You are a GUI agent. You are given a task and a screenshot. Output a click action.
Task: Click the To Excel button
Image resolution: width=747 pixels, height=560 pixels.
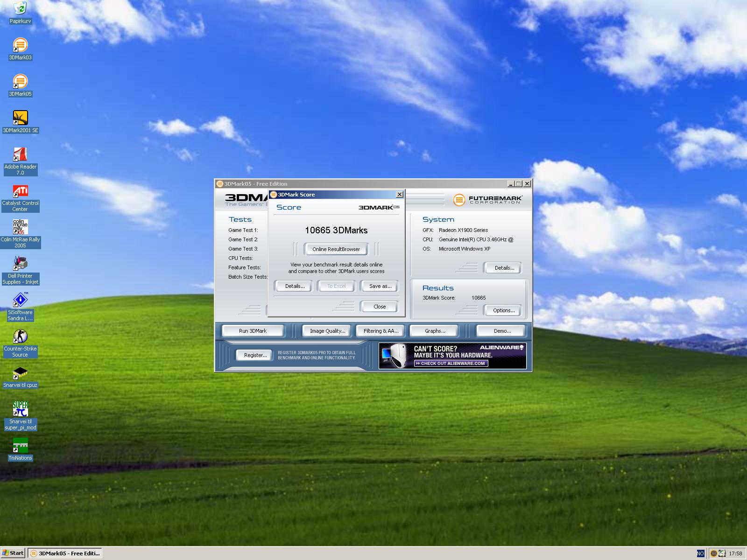[336, 286]
